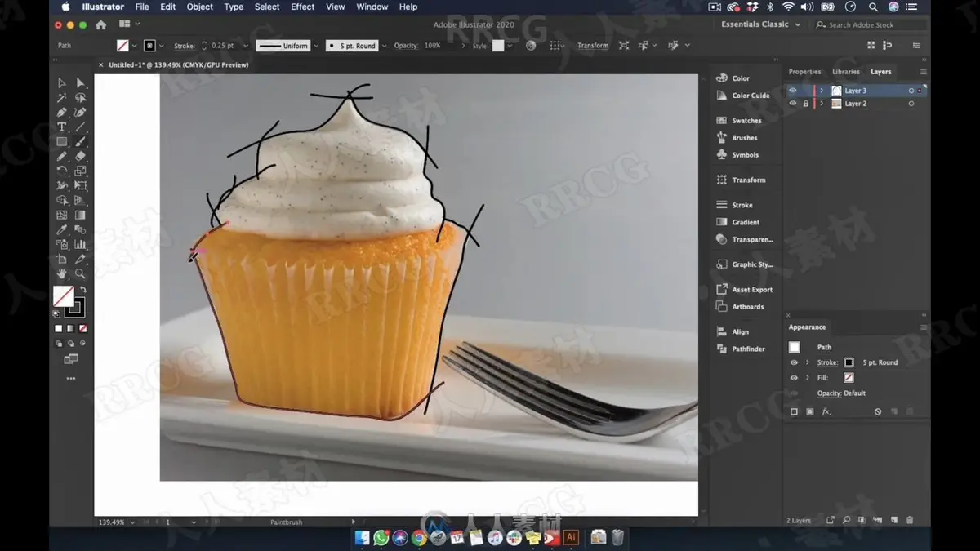Hide Layer 3 using its eye icon
This screenshot has height=551, width=980.
[x=793, y=91]
